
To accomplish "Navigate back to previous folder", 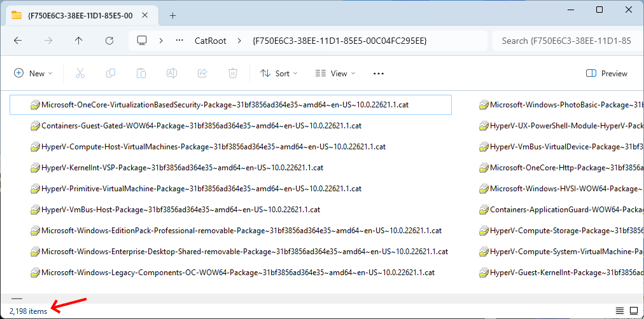I will [x=18, y=41].
